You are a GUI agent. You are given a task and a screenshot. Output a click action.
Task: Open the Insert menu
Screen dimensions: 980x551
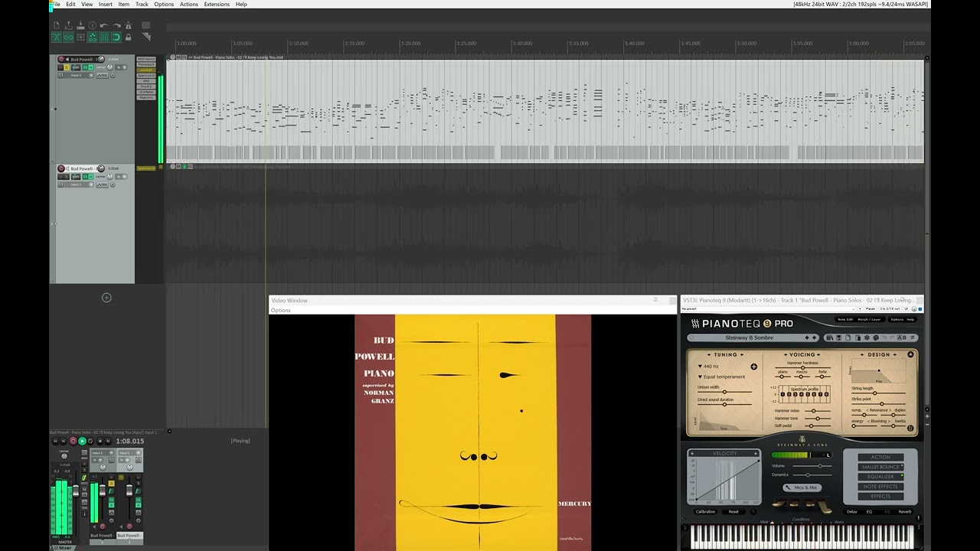pos(106,4)
